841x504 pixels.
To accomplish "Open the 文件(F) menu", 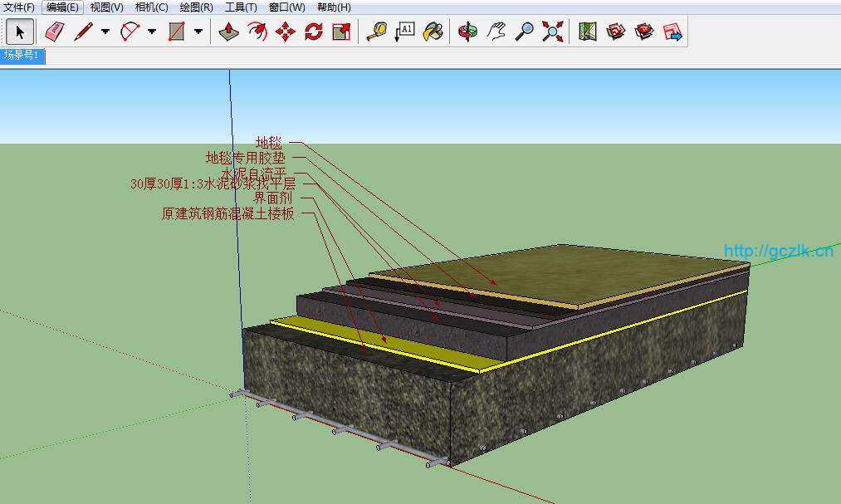I will pyautogui.click(x=19, y=7).
